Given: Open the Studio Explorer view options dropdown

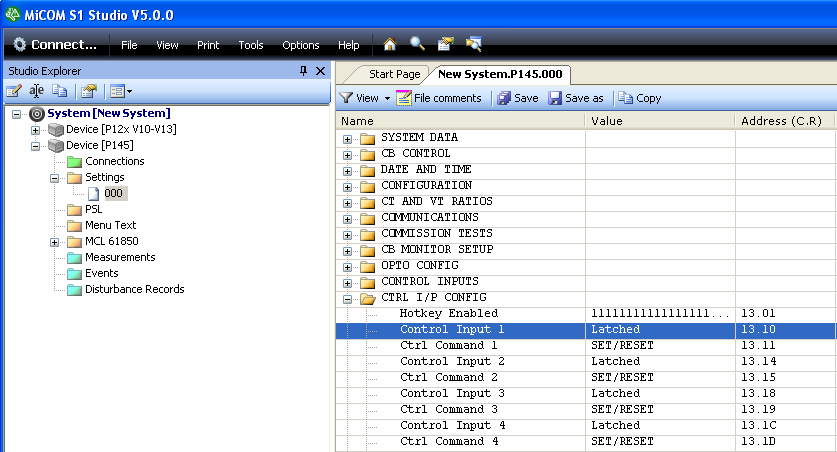Looking at the screenshot, I should (x=121, y=91).
